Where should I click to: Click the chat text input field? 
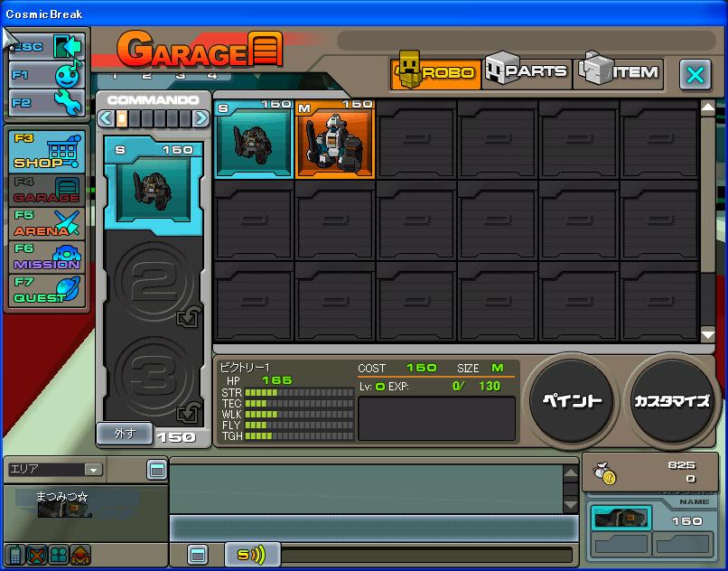(374, 529)
